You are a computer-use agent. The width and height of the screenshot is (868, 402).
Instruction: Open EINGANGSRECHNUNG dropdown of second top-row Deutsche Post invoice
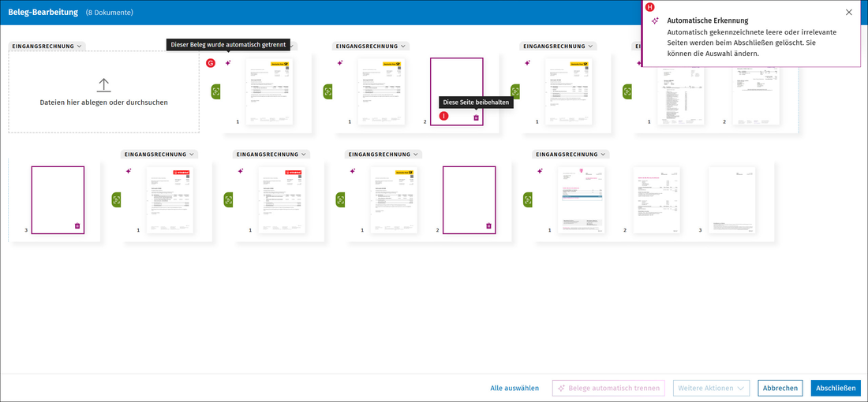[371, 46]
